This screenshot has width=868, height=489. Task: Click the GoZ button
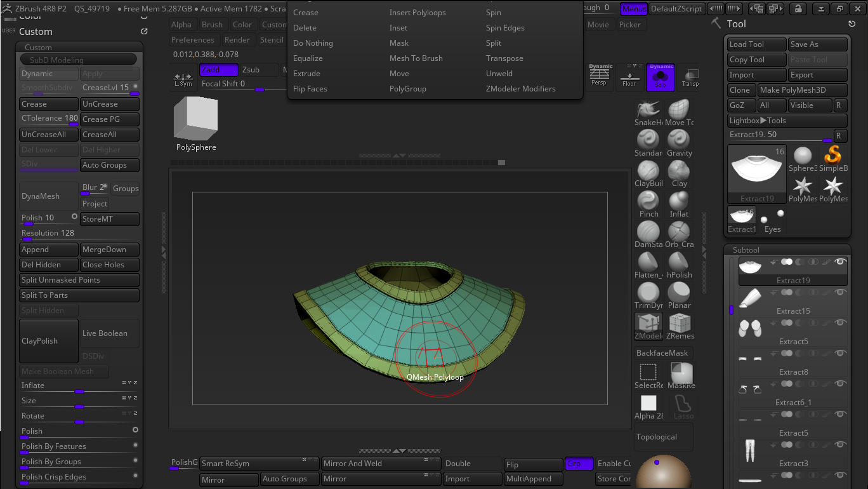[x=741, y=105]
